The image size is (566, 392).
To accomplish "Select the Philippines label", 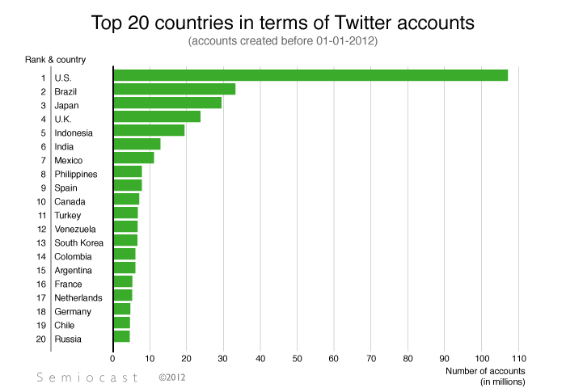I will 75,175.
